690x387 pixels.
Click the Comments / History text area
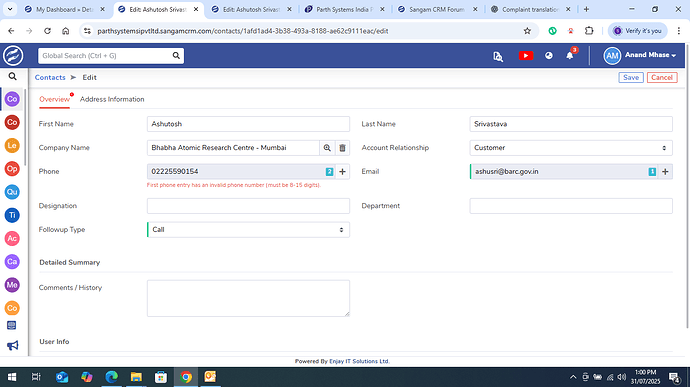(x=249, y=298)
